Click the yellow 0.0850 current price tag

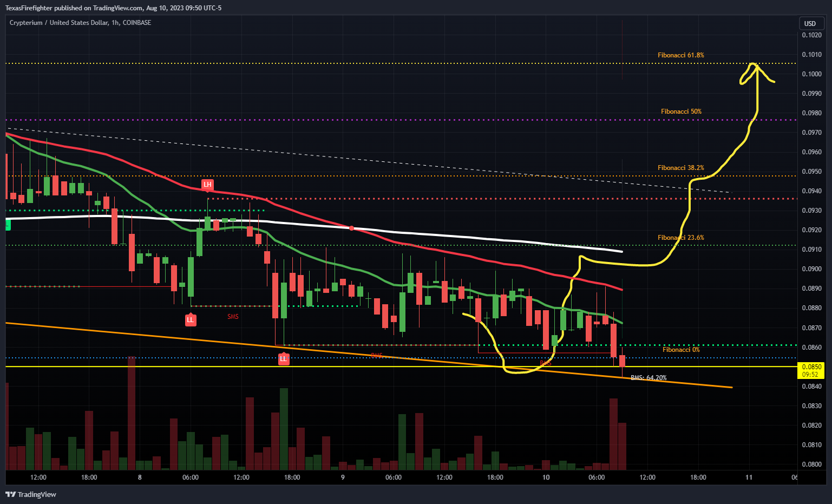pyautogui.click(x=811, y=370)
